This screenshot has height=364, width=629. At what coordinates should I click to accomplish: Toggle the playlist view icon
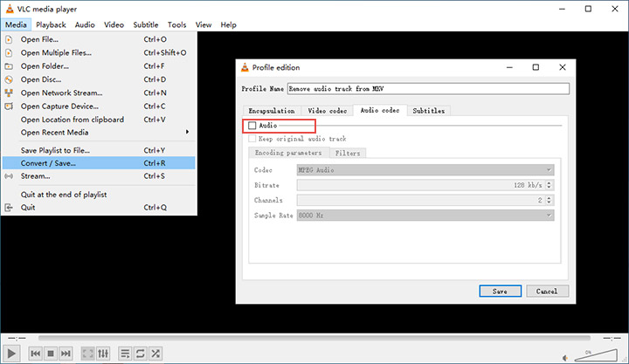coord(125,354)
